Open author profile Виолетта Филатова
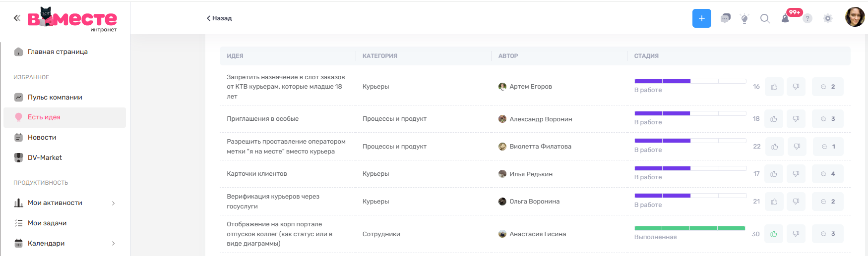 tap(540, 147)
